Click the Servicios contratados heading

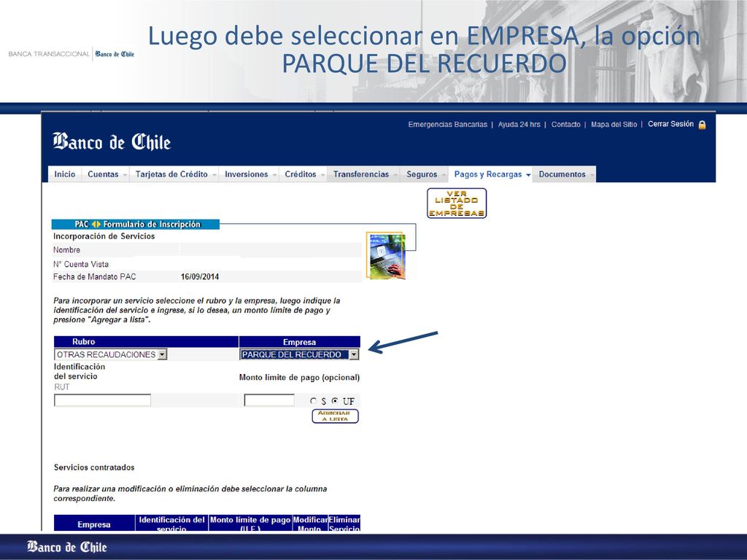94,467
